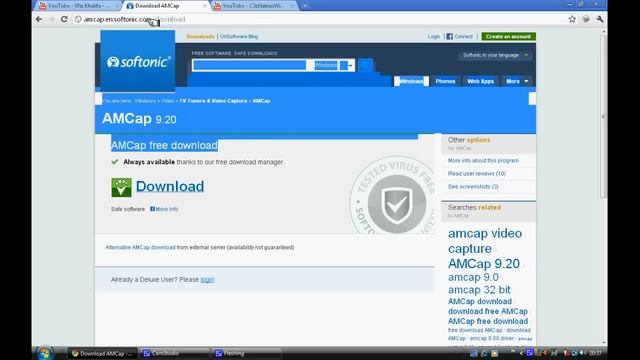Click the Login link at top
Screen dimensions: 640x360
click(x=433, y=36)
